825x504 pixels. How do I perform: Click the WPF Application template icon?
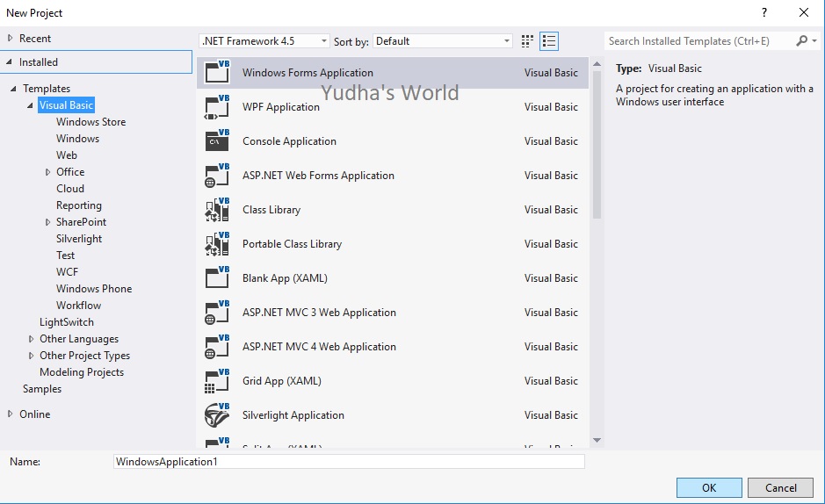(217, 107)
